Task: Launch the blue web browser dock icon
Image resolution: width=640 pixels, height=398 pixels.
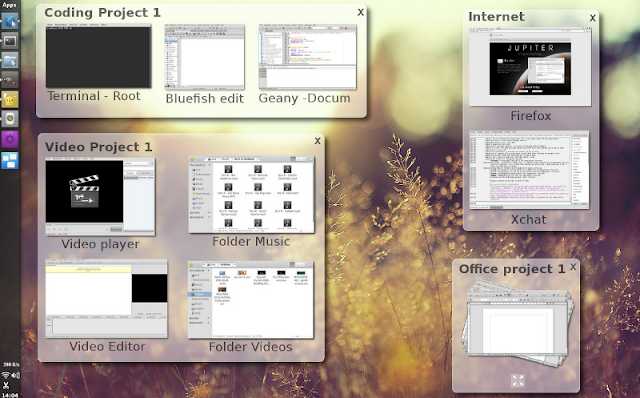Action: [x=10, y=20]
